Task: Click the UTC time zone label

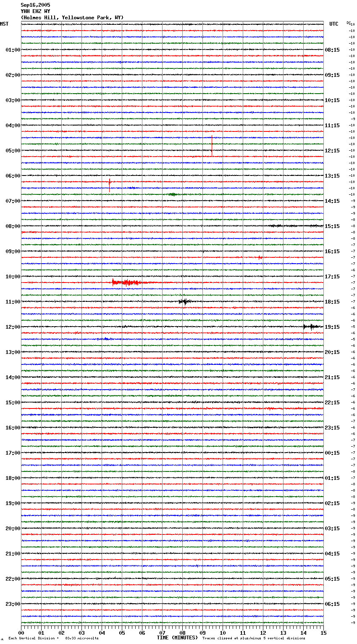Action: coord(334,24)
